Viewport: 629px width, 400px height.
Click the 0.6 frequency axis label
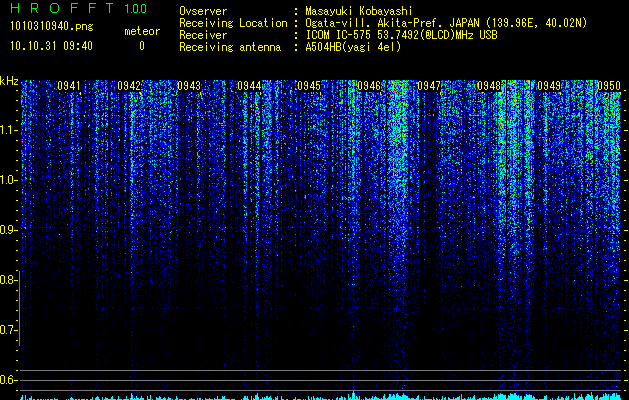tap(8, 380)
